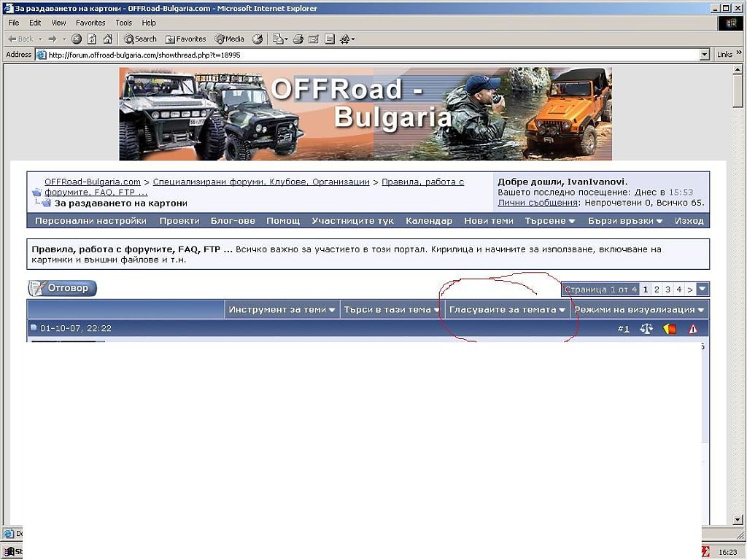Open Проекти nav item
The height and width of the screenshot is (560, 747).
click(x=179, y=221)
